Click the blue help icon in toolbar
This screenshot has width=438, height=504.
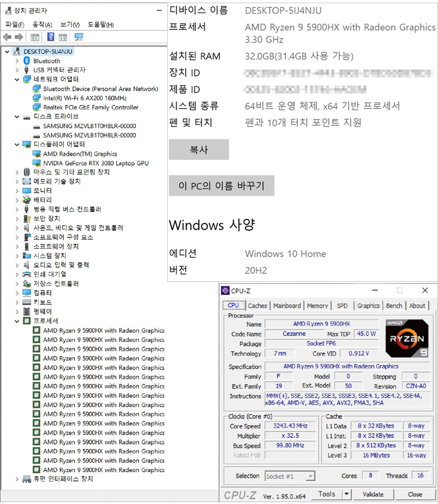tap(51, 38)
